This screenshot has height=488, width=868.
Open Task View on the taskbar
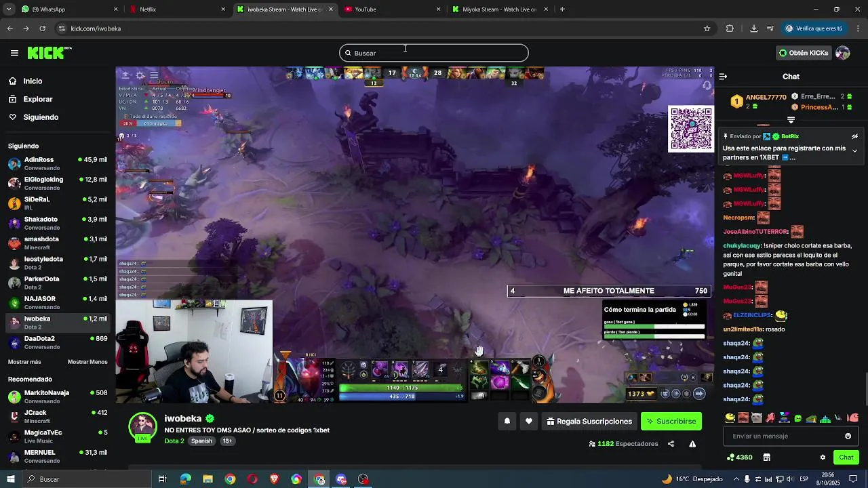163,479
